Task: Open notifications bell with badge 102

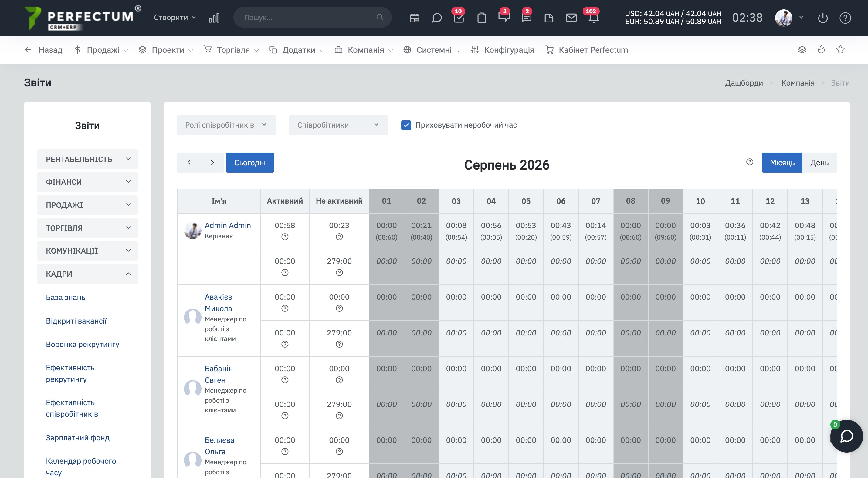Action: coord(594,18)
